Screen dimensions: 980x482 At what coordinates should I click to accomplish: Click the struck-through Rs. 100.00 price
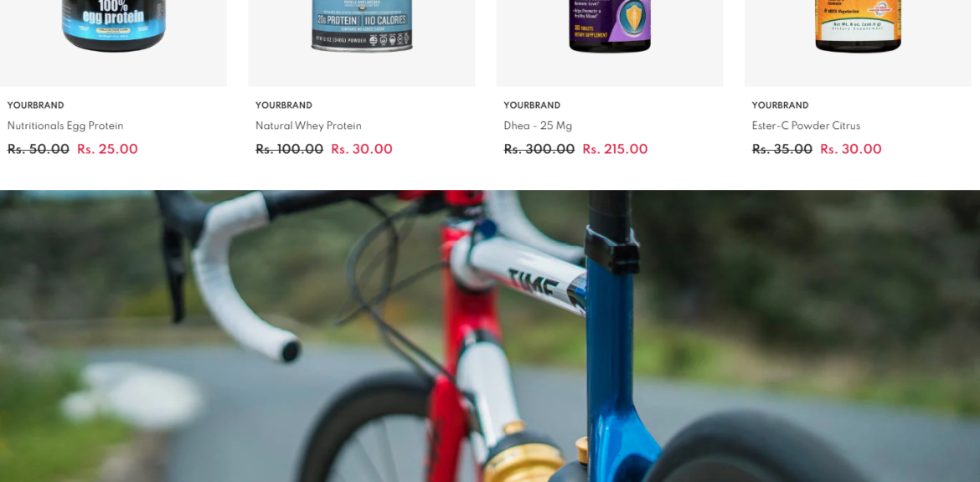(289, 149)
